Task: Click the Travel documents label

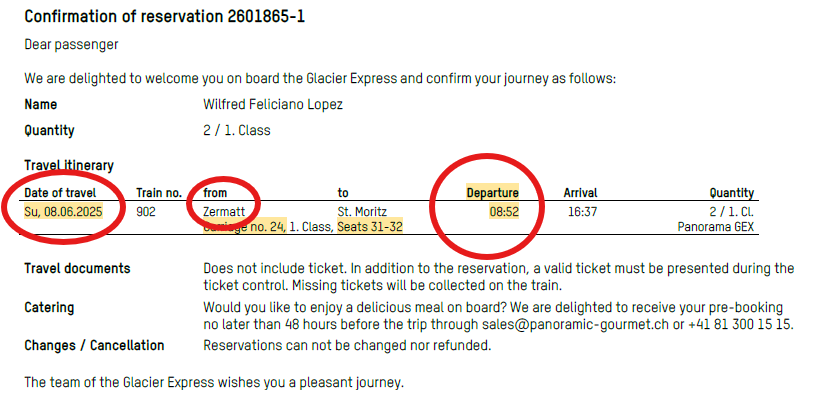Action: [x=77, y=268]
